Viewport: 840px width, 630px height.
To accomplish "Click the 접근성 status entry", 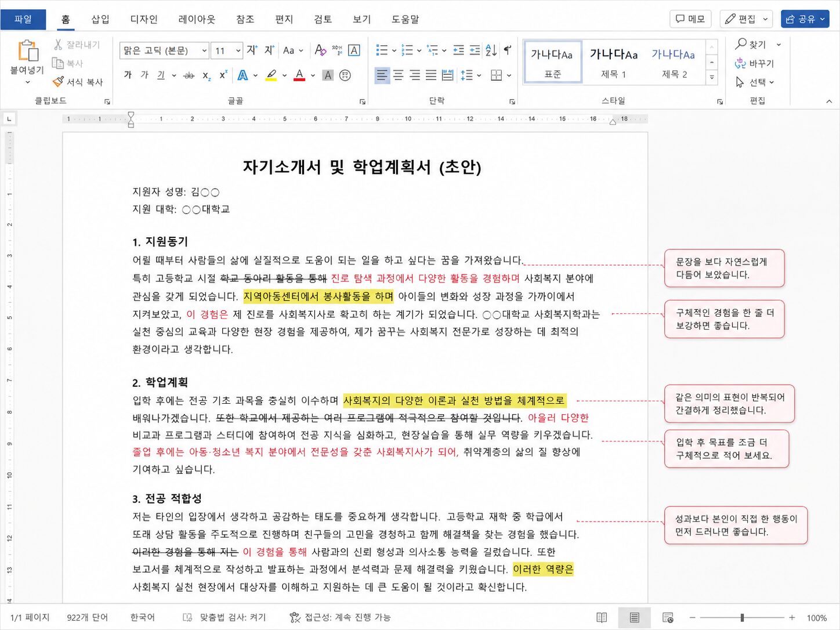I will point(340,617).
